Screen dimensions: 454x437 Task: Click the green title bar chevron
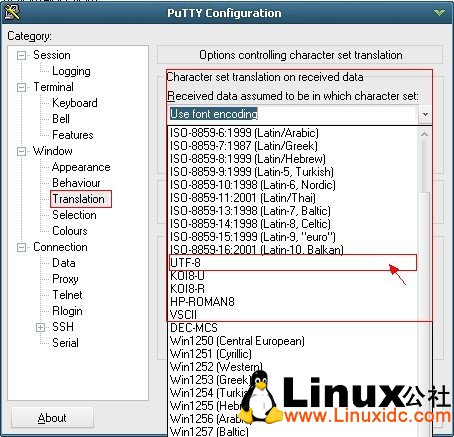(x=439, y=13)
